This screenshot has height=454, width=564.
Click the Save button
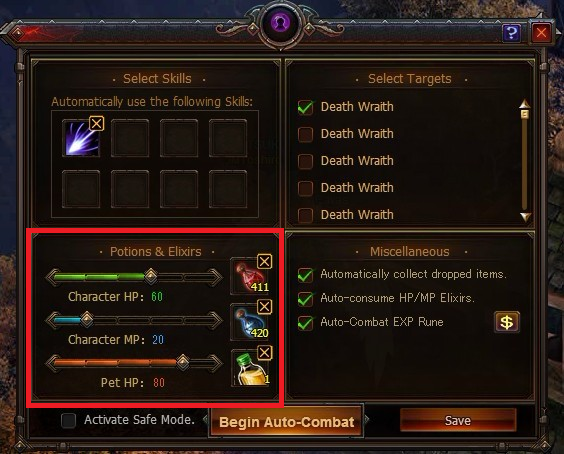point(458,420)
